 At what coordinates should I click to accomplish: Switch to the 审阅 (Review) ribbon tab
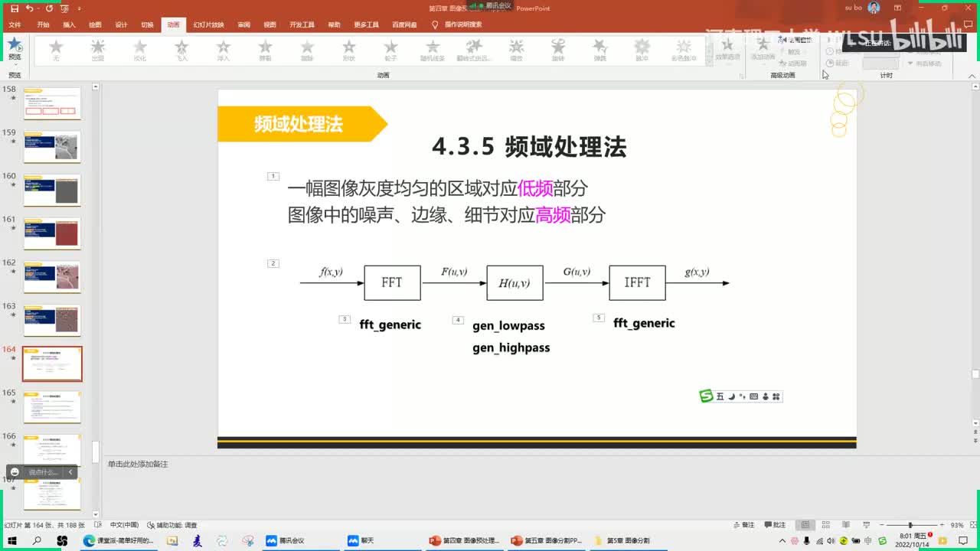coord(243,24)
